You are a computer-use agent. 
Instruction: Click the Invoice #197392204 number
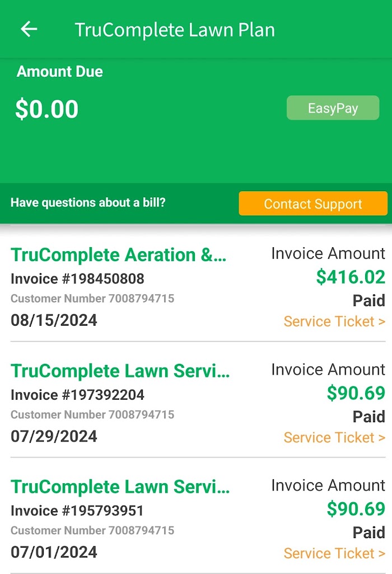[x=77, y=395]
